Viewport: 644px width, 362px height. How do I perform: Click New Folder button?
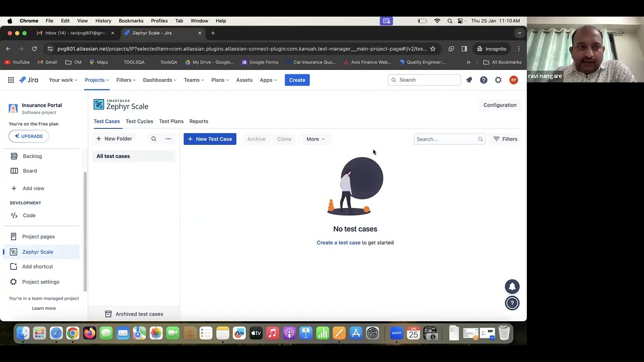(114, 139)
